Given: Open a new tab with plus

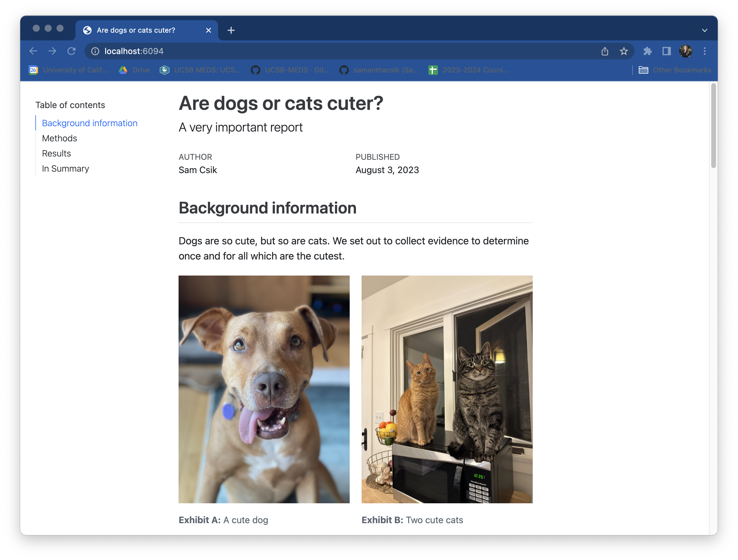Looking at the screenshot, I should click(x=231, y=30).
